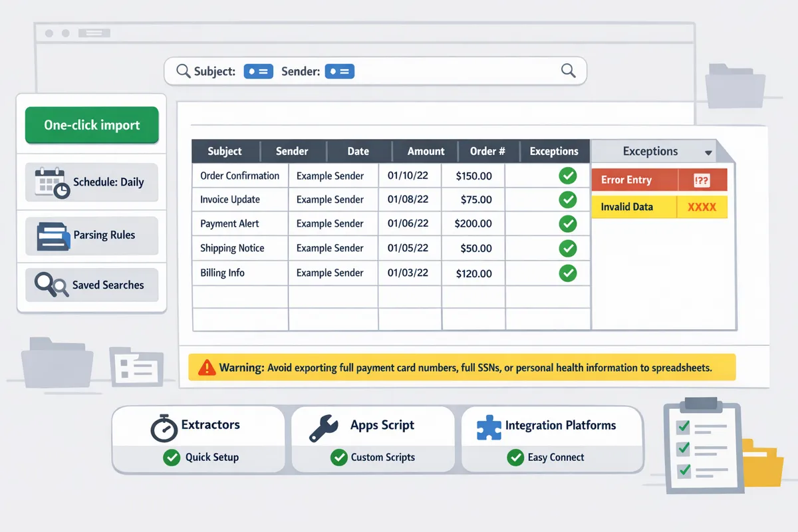Click the stopwatch icon beside Extractors

[x=164, y=428]
